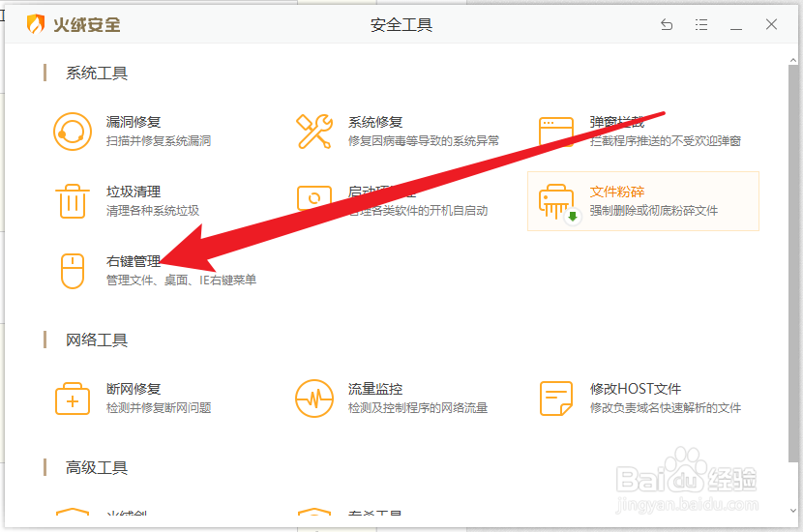Click the vertical scrollbar thumb

793,263
